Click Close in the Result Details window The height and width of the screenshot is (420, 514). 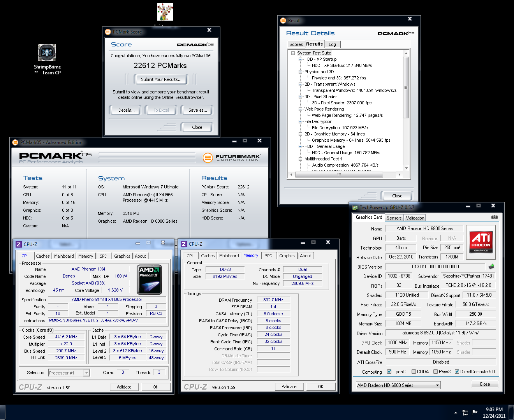tap(397, 196)
